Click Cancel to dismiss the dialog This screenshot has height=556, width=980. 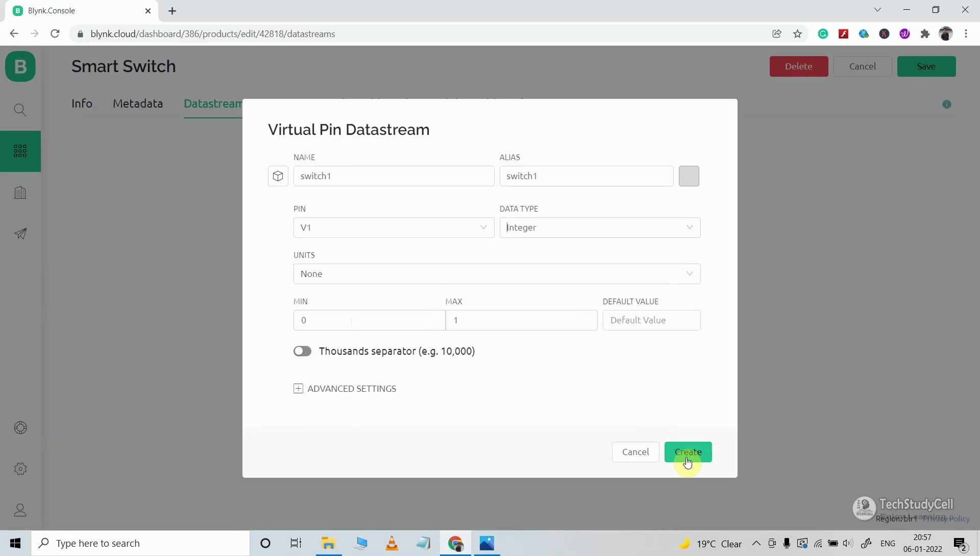click(x=636, y=451)
